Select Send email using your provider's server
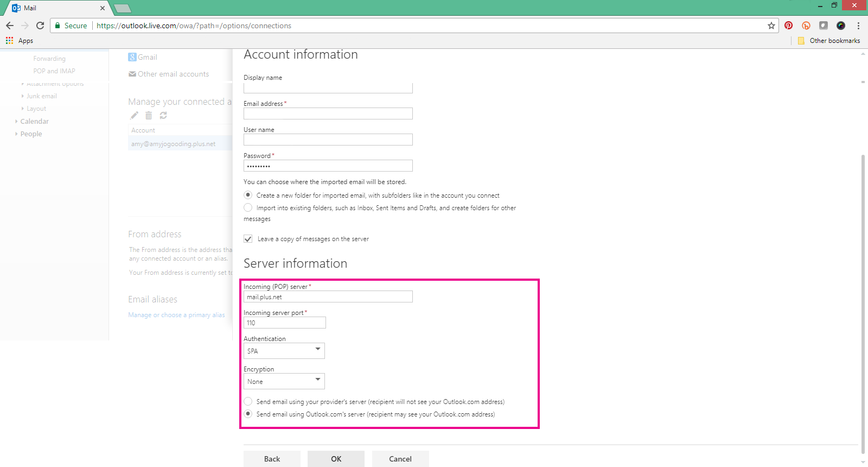868x467 pixels. pyautogui.click(x=248, y=401)
